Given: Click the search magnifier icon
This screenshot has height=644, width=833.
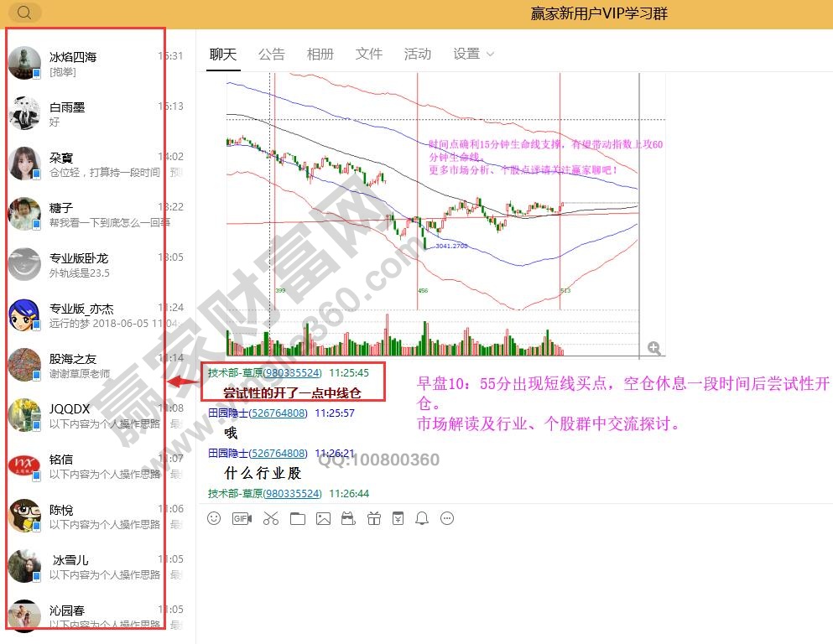Looking at the screenshot, I should [x=24, y=13].
